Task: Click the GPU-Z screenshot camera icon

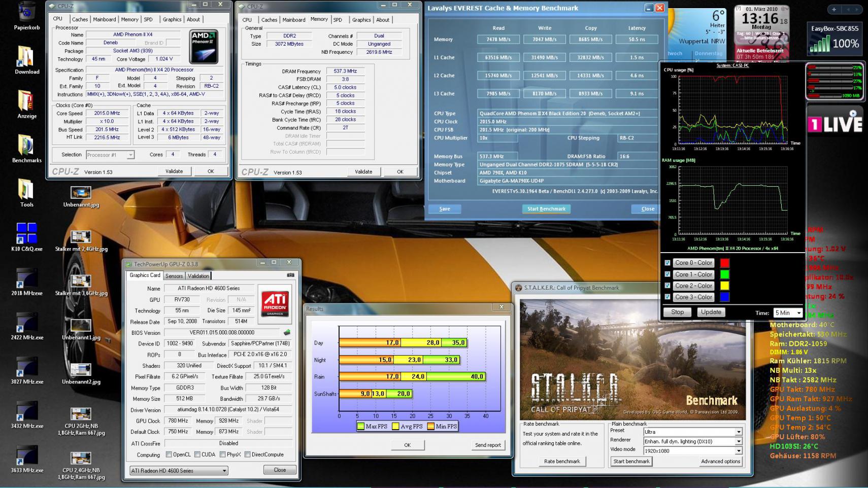Action: coord(290,275)
